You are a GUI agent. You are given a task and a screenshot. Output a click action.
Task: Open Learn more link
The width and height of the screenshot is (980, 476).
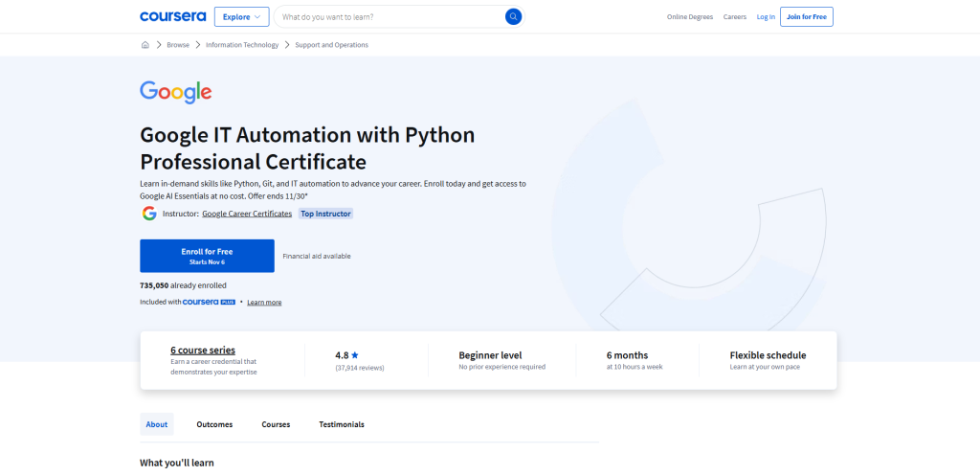pyautogui.click(x=264, y=302)
